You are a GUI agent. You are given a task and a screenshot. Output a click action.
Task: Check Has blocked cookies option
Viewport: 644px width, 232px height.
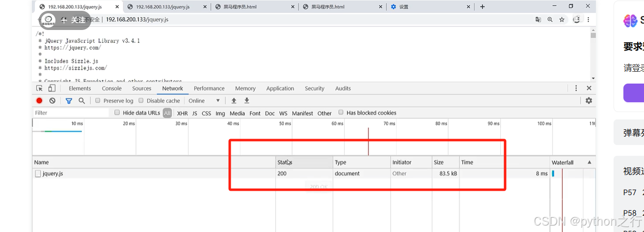click(x=341, y=113)
